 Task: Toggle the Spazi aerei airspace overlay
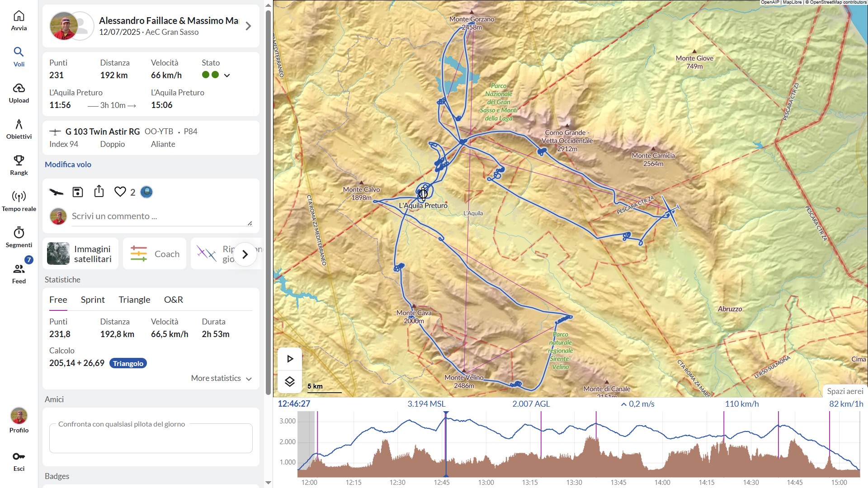coord(844,391)
